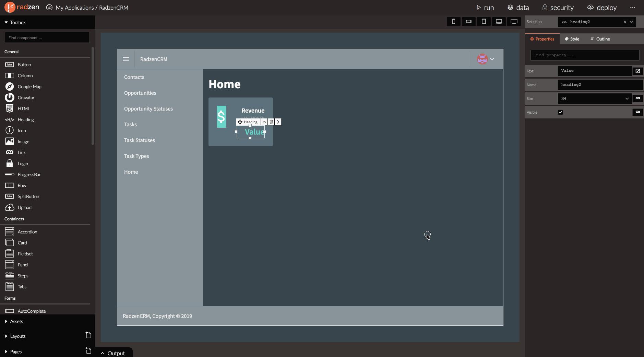Viewport: 644px width, 357px height.
Task: Select the desktop monitor preview icon
Action: (x=514, y=22)
